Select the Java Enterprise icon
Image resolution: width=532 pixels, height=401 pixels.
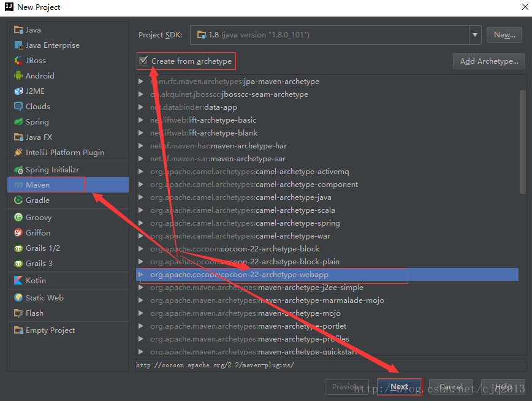[x=18, y=45]
